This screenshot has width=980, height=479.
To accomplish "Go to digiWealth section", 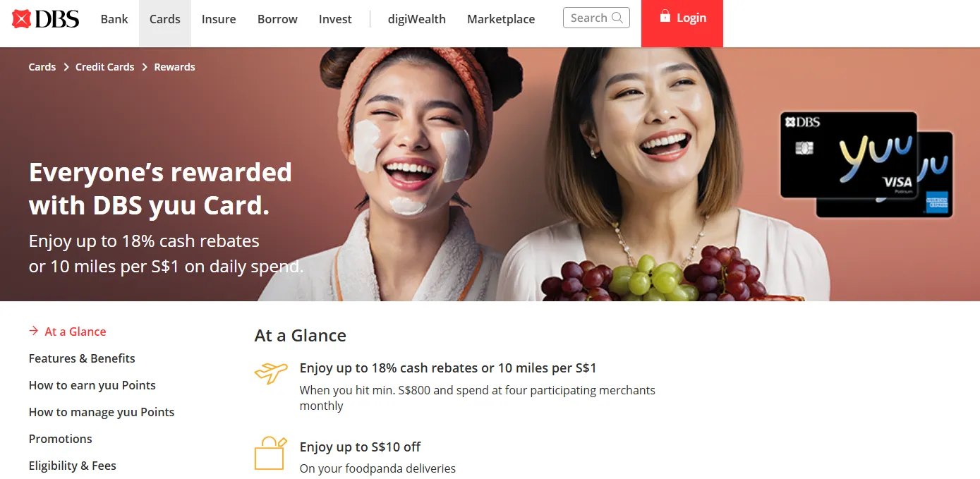I will [x=417, y=19].
